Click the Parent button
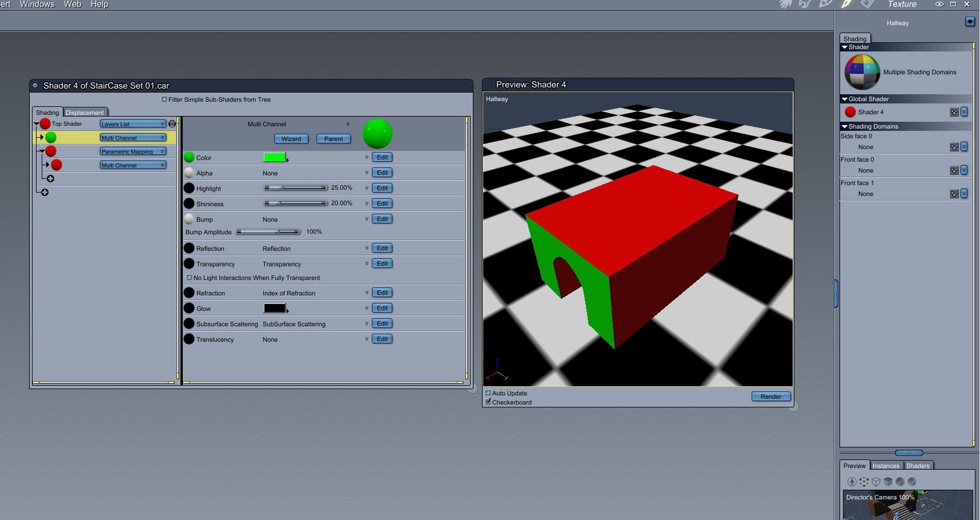 [x=334, y=139]
